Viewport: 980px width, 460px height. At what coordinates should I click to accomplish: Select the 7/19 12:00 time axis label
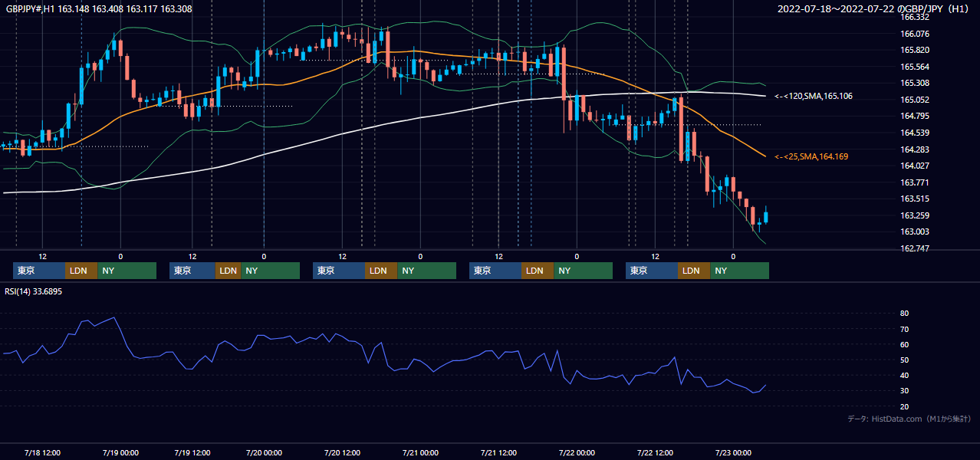click(192, 452)
